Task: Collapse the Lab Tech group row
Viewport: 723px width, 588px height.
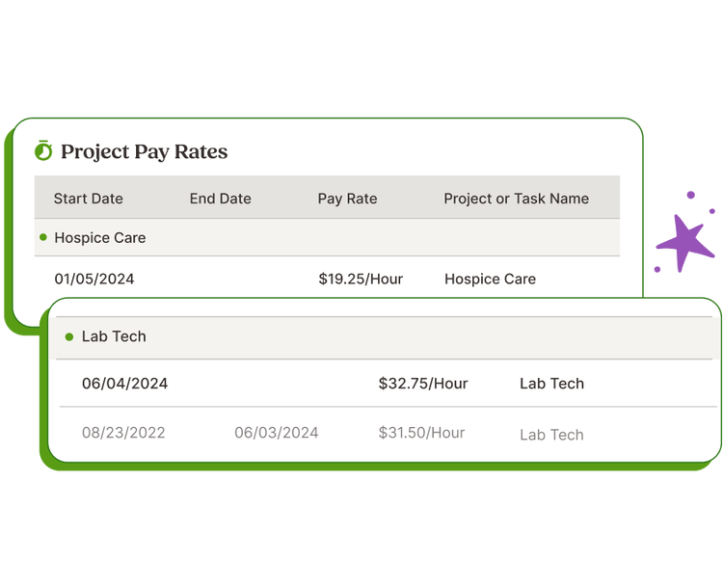Action: click(x=114, y=336)
